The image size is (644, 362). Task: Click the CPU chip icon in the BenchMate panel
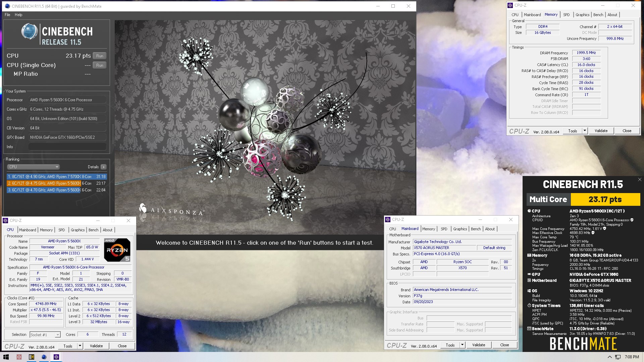pyautogui.click(x=529, y=211)
